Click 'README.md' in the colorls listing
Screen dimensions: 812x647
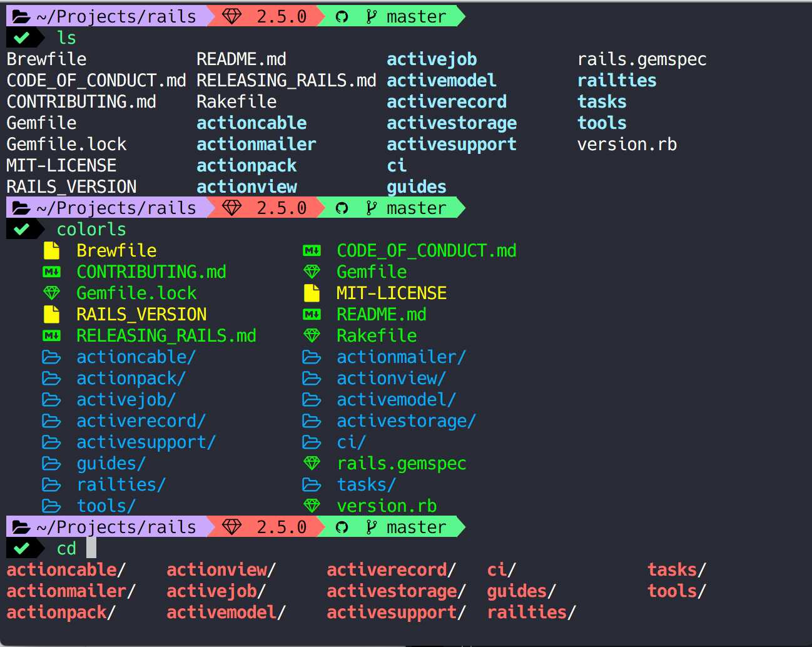(x=382, y=315)
